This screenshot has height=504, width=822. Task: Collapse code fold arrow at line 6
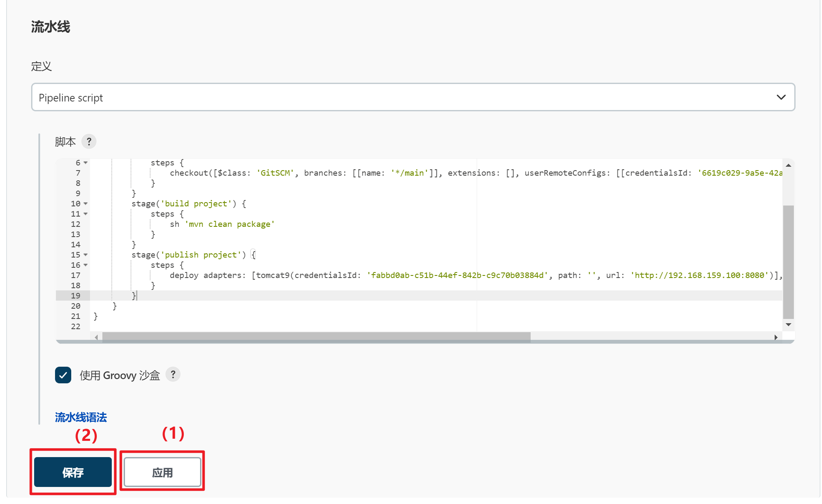(86, 163)
